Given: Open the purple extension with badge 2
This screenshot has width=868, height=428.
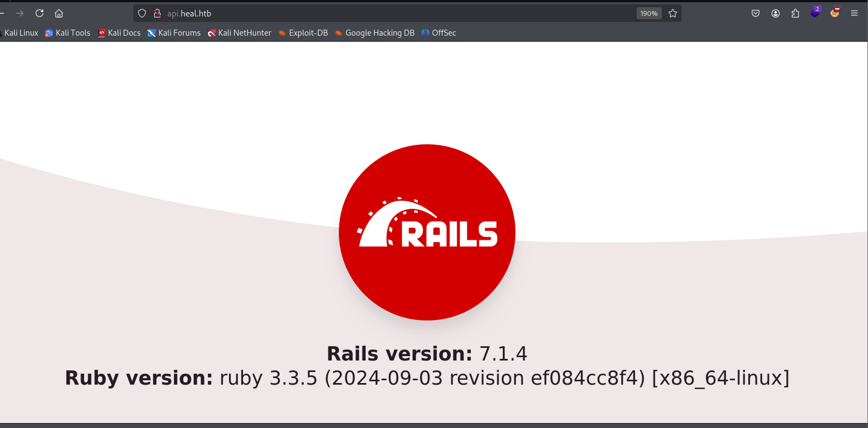Looking at the screenshot, I should tap(815, 12).
